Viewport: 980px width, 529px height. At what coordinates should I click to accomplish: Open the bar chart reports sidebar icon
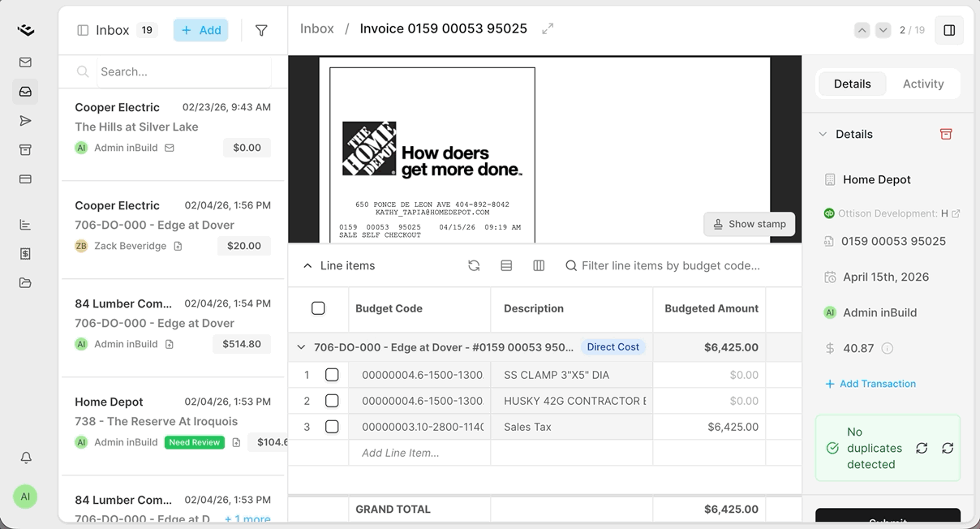pos(26,225)
